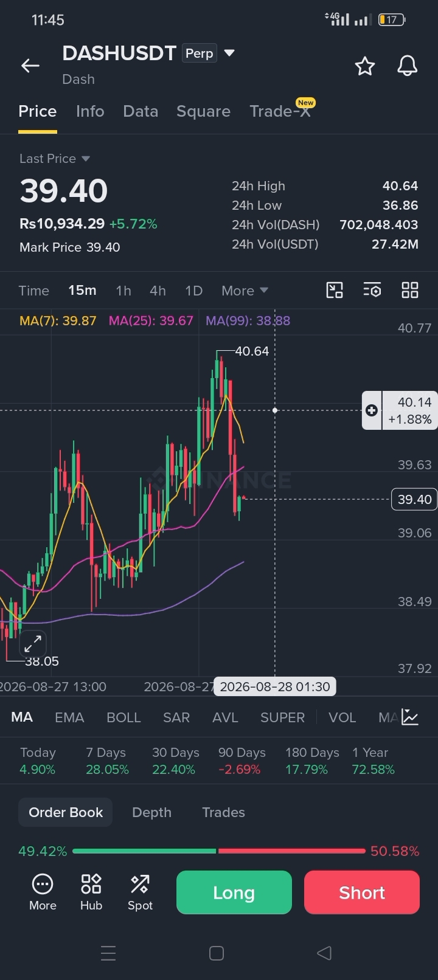The height and width of the screenshot is (980, 438).
Task: Expand the More intervals dropdown
Action: coord(245,291)
